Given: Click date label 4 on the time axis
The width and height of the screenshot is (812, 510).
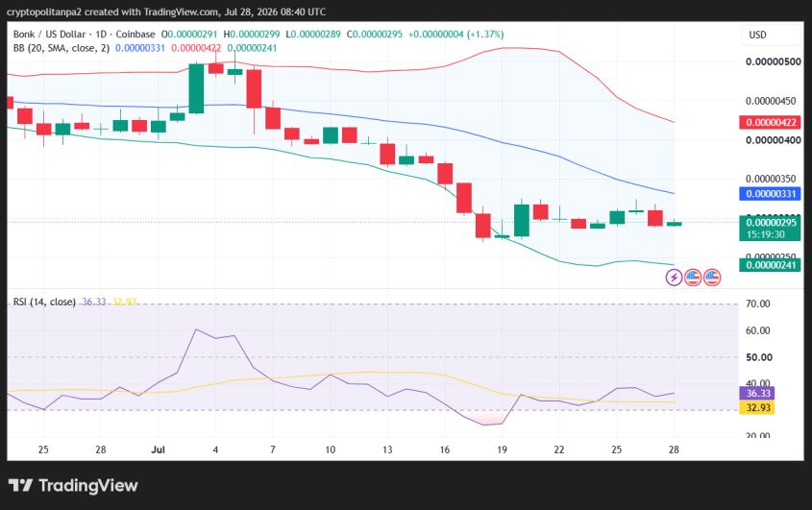Looking at the screenshot, I should click(x=215, y=449).
